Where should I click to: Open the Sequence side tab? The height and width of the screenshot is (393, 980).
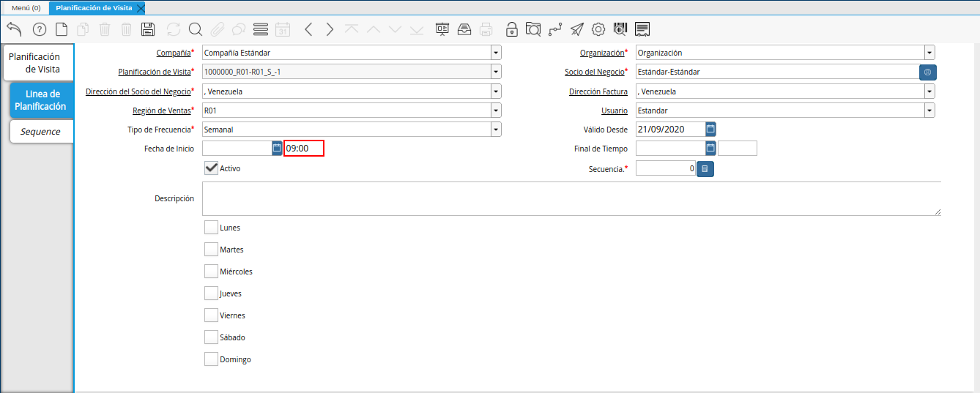(x=42, y=132)
